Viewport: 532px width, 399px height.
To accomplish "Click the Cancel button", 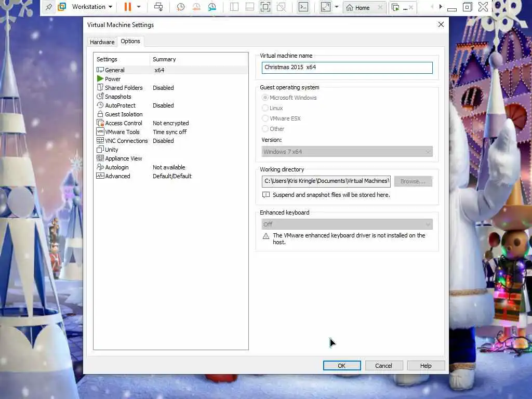I will pos(384,365).
